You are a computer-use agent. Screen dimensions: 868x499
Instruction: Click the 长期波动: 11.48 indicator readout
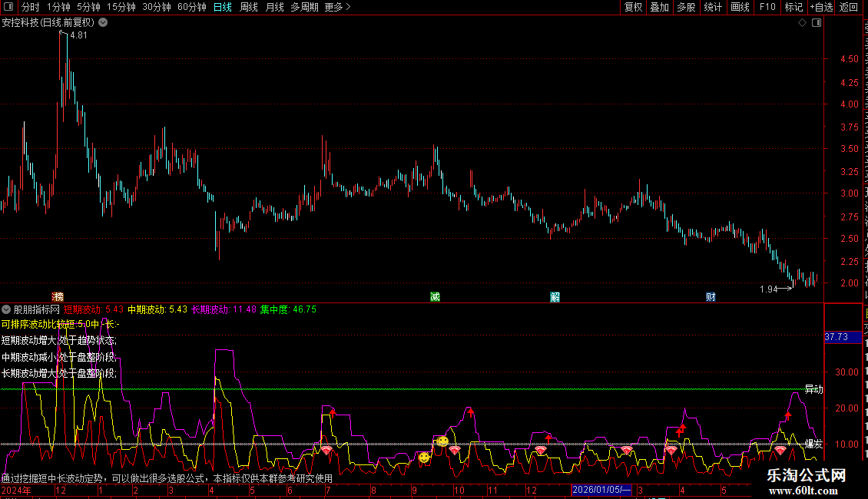(x=224, y=309)
